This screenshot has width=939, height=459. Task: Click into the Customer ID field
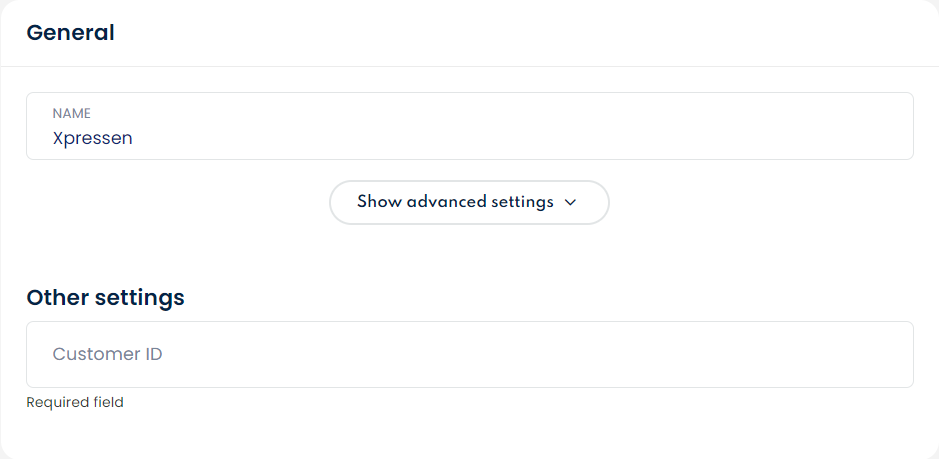[469, 354]
